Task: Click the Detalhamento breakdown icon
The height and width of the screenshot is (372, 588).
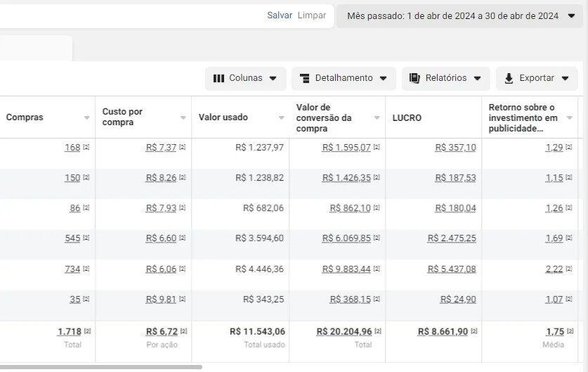Action: point(304,79)
